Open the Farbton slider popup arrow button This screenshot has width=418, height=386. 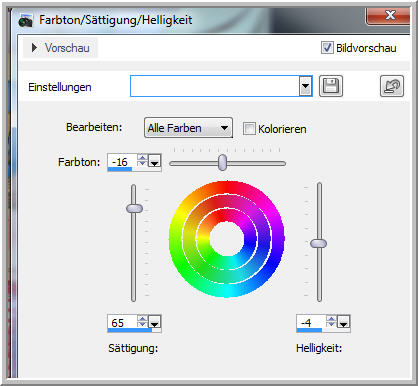click(155, 161)
